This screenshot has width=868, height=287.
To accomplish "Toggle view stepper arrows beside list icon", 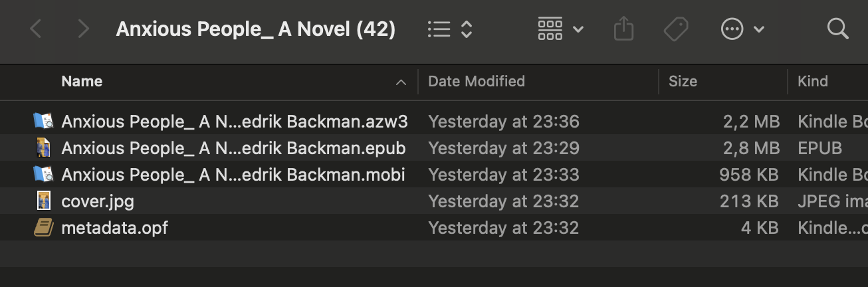I will point(467,29).
